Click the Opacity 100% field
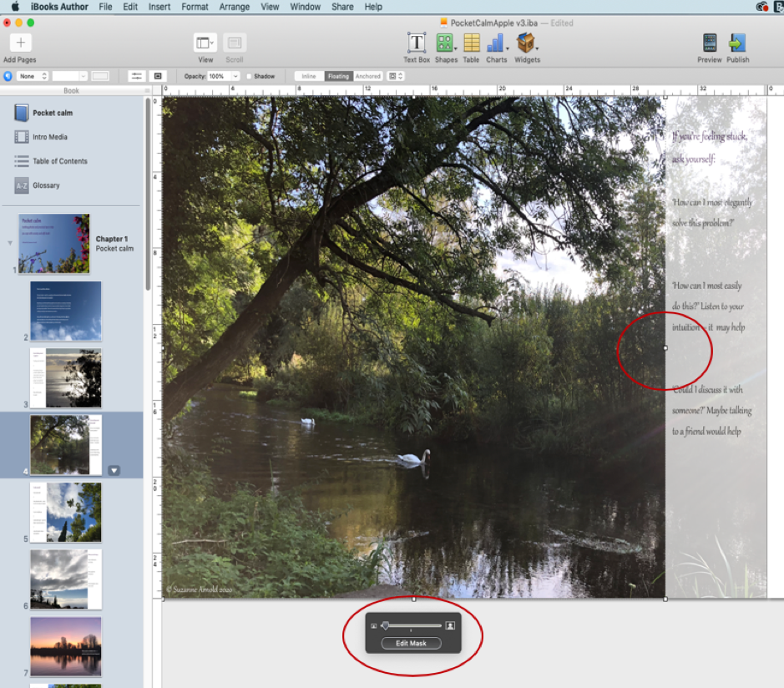Screen dimensions: 784x688 220,76
